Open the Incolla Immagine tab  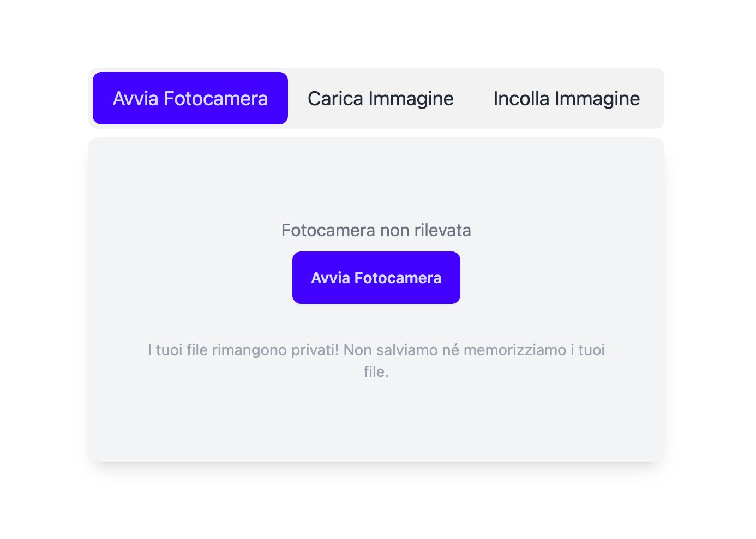(567, 98)
